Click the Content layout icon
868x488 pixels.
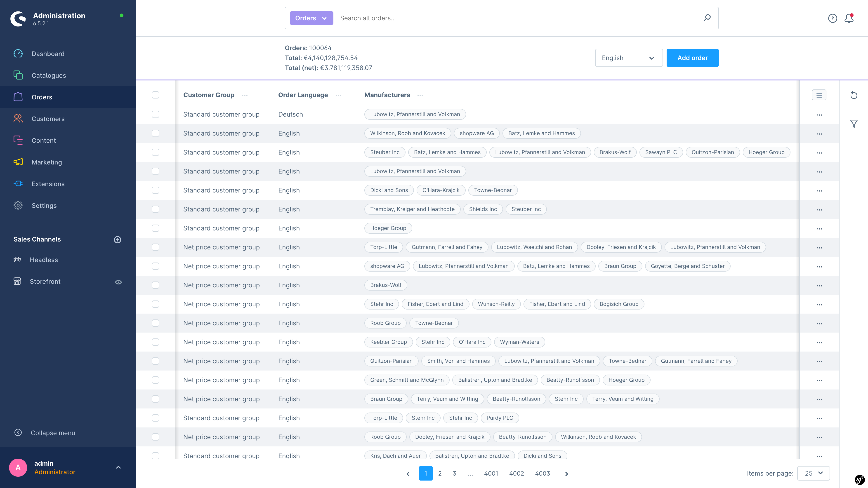pyautogui.click(x=18, y=140)
